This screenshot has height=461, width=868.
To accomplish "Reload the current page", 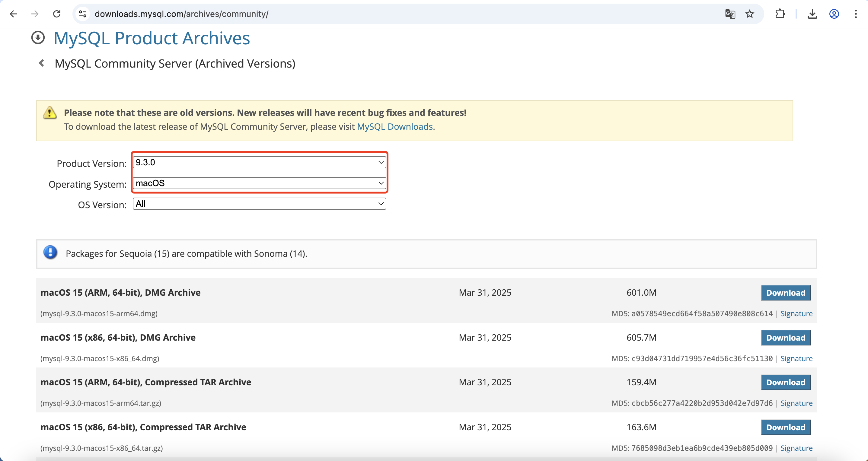I will (x=57, y=14).
